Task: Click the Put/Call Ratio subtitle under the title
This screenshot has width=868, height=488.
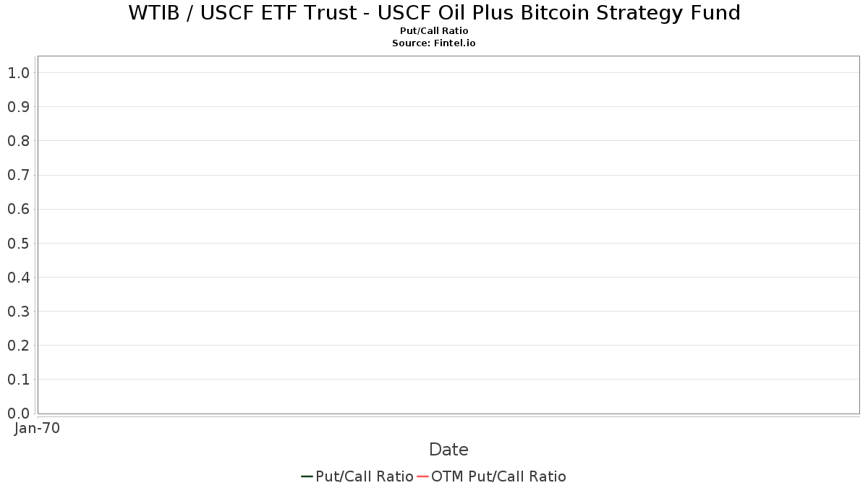Action: coord(434,31)
